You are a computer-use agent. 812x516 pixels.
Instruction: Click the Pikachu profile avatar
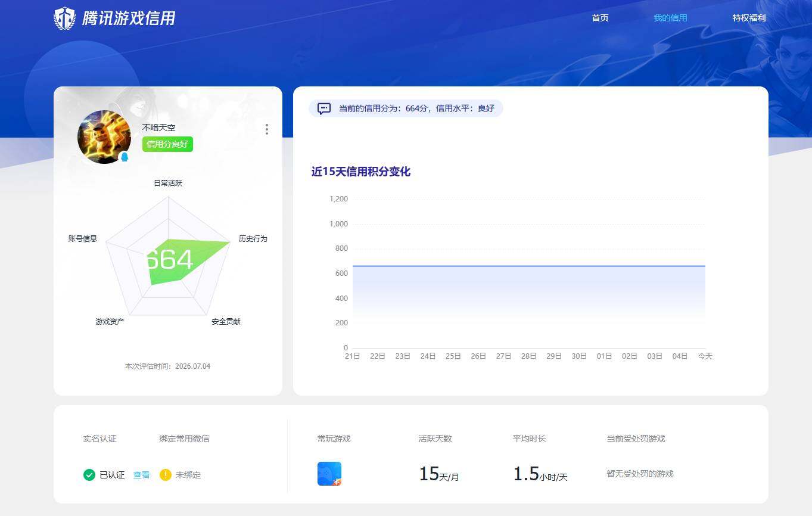[104, 137]
